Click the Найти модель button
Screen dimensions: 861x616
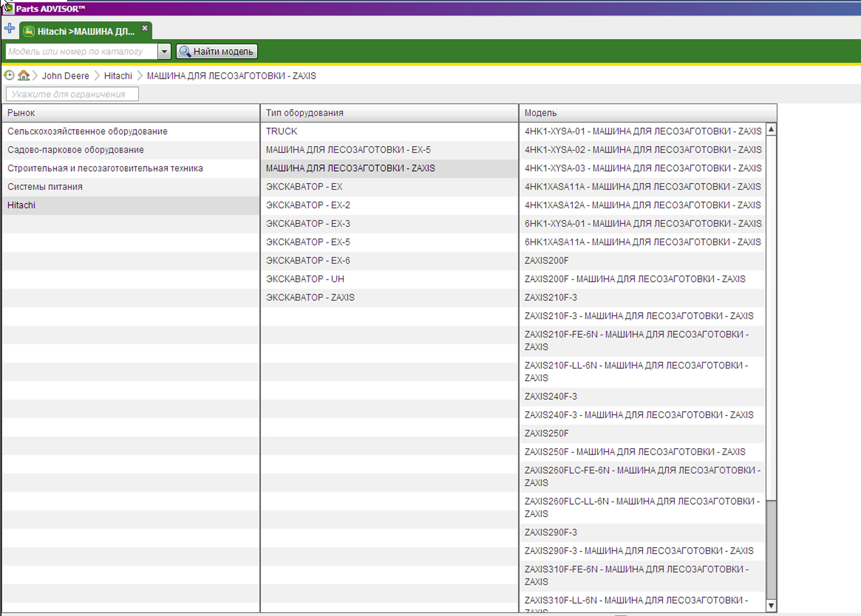[217, 51]
